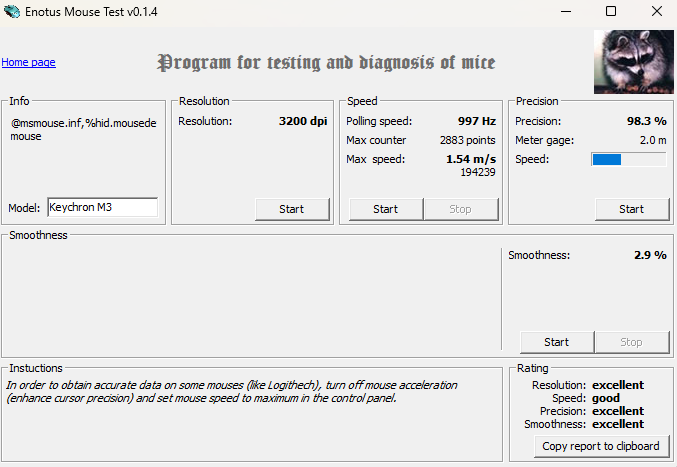Start the Speed test
Image resolution: width=677 pixels, height=467 pixels.
(x=386, y=209)
